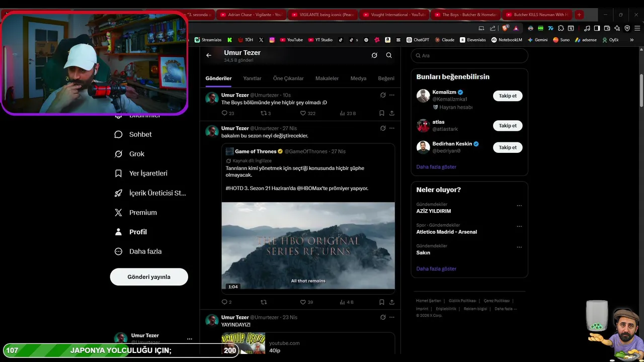Click the Gönderi yayınla button
644x362 pixels.
click(149, 277)
